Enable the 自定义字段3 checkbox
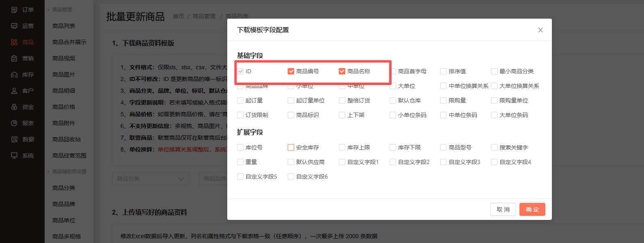 click(x=444, y=162)
